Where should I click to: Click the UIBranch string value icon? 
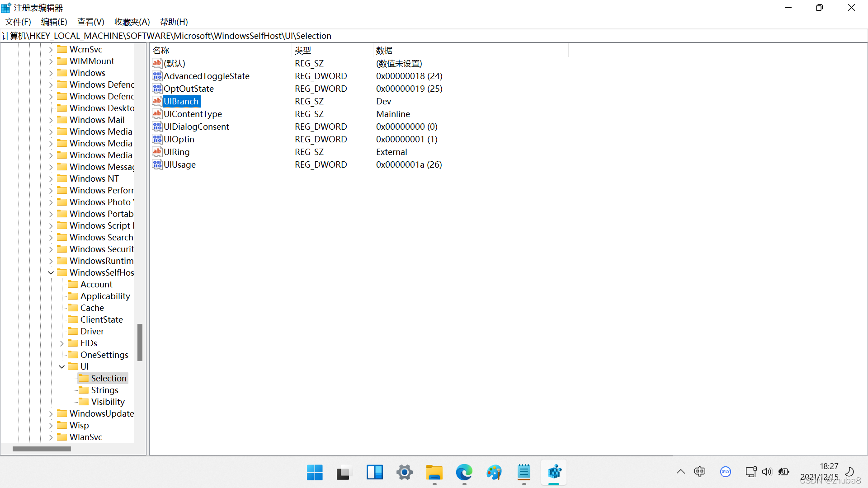157,101
